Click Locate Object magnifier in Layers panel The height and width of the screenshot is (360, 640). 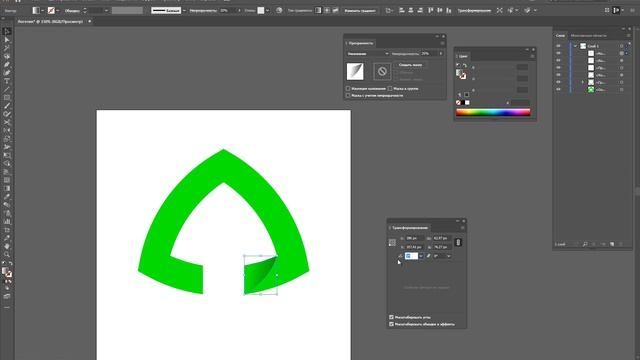pyautogui.click(x=584, y=244)
